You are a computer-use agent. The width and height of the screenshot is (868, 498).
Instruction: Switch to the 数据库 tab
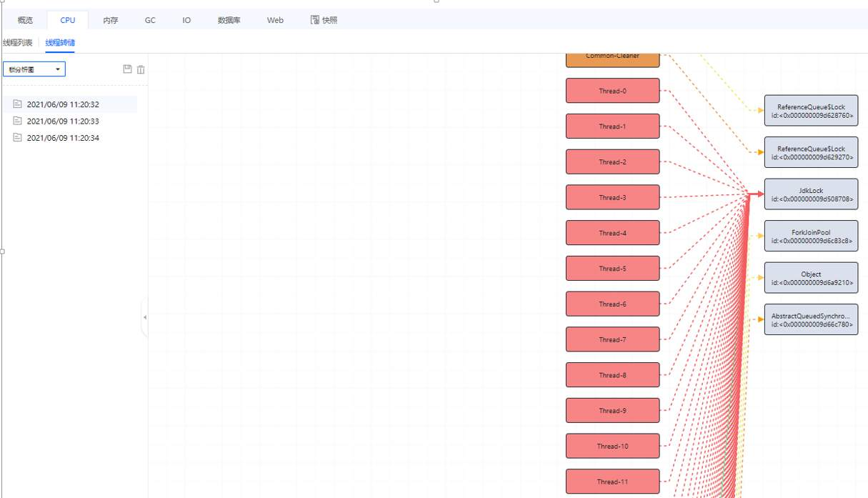tap(229, 20)
